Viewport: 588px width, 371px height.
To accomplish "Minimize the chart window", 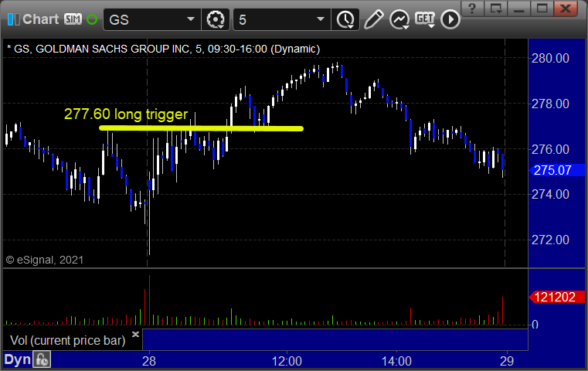I will (518, 9).
